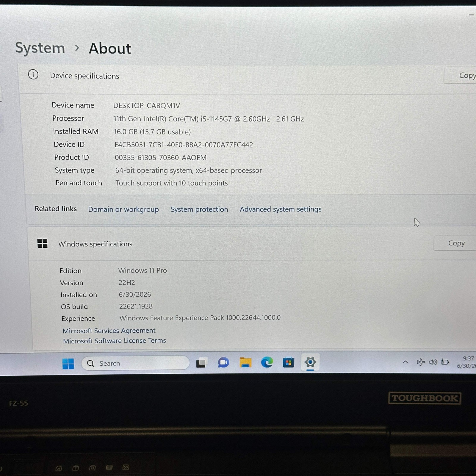Click the Settings gear taskbar icon
Screen dimensions: 476x476
[x=310, y=362]
